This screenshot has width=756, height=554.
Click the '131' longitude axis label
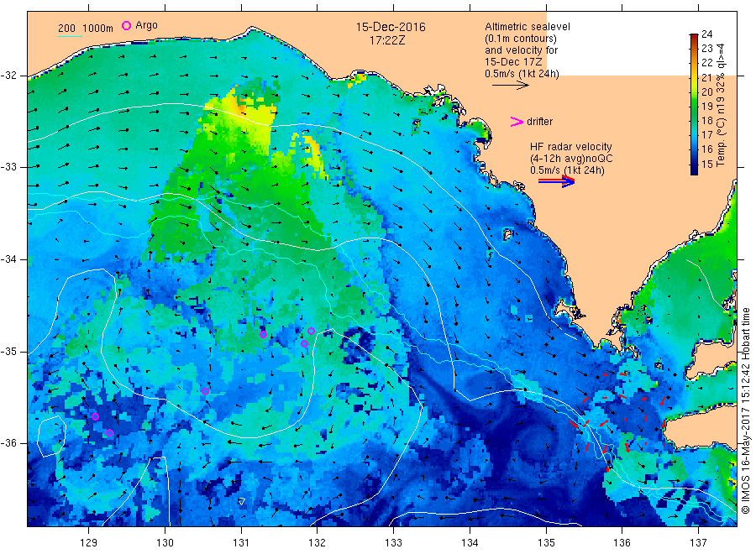pyautogui.click(x=241, y=543)
